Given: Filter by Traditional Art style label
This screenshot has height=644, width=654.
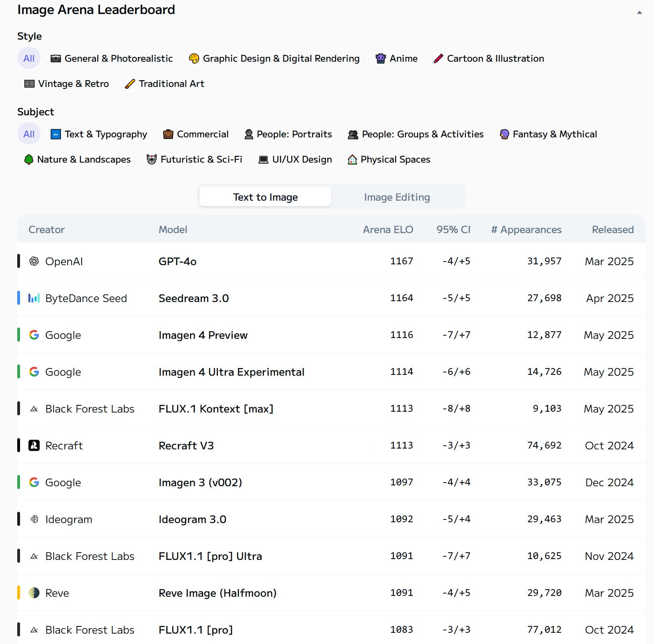Looking at the screenshot, I should (x=171, y=84).
